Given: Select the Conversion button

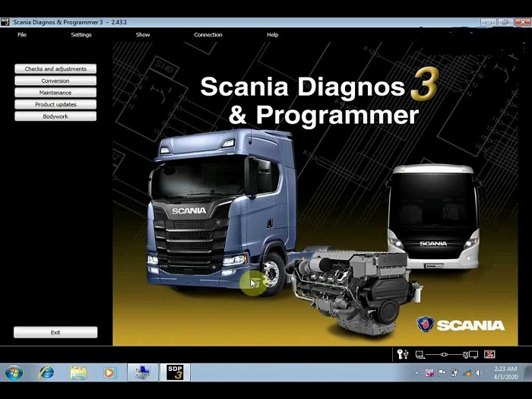Looking at the screenshot, I should (x=55, y=81).
